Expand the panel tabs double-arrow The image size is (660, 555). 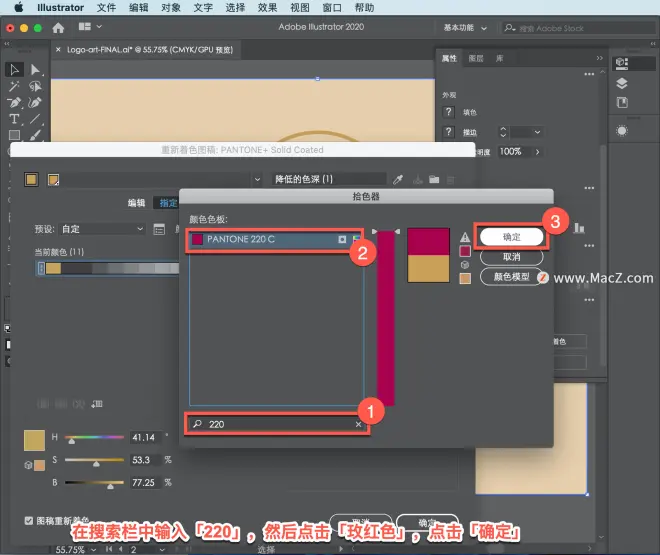click(599, 58)
